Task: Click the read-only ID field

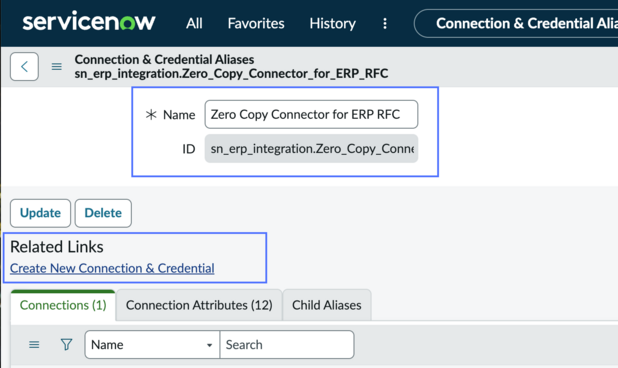Action: [311, 149]
